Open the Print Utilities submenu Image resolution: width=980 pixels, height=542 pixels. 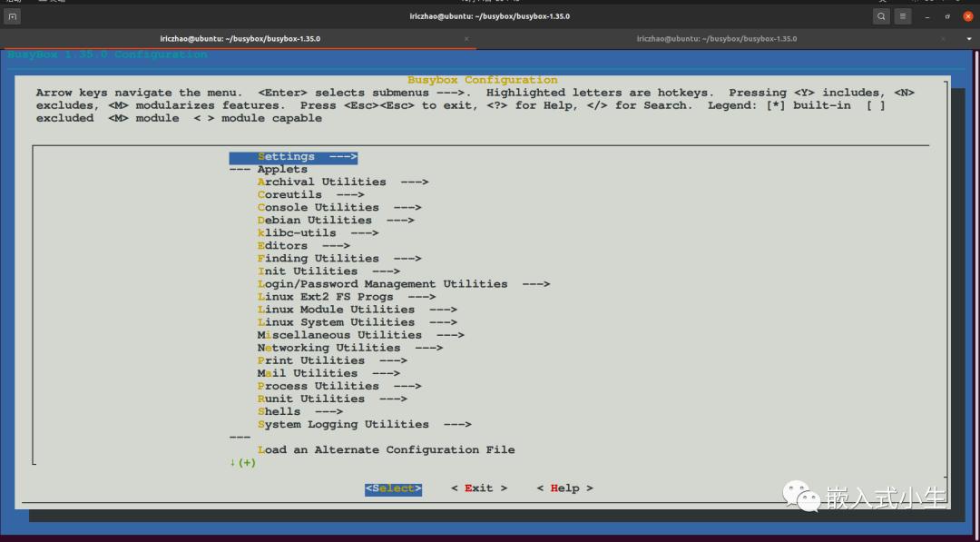point(332,360)
